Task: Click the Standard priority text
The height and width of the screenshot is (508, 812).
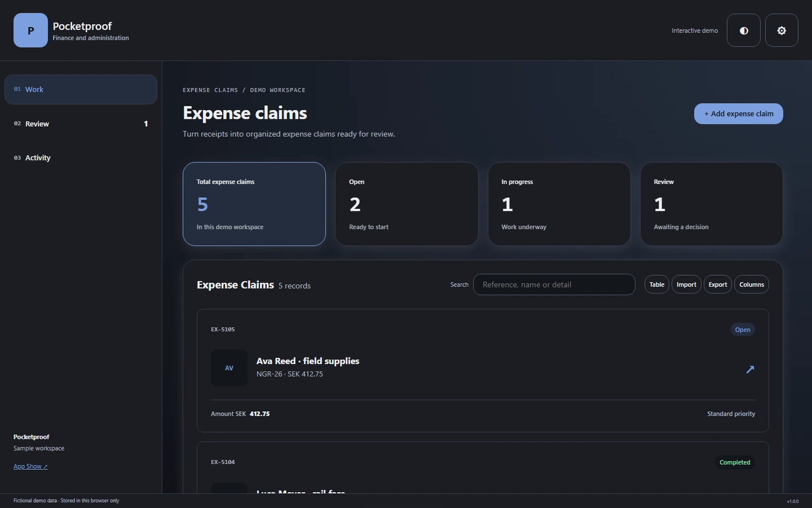Action: (x=731, y=414)
